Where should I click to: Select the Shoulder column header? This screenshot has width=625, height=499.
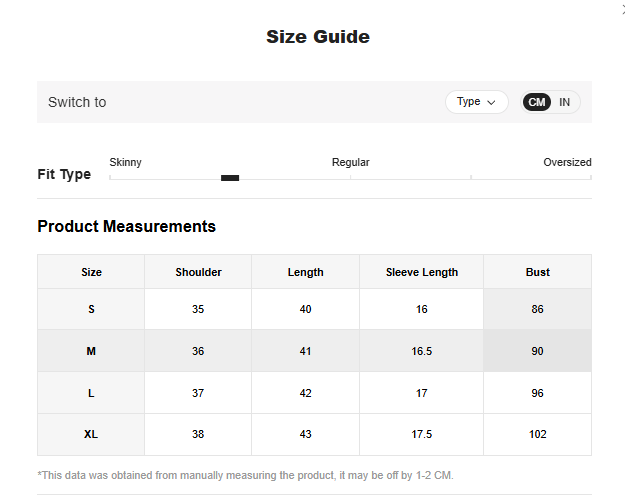[x=198, y=272]
